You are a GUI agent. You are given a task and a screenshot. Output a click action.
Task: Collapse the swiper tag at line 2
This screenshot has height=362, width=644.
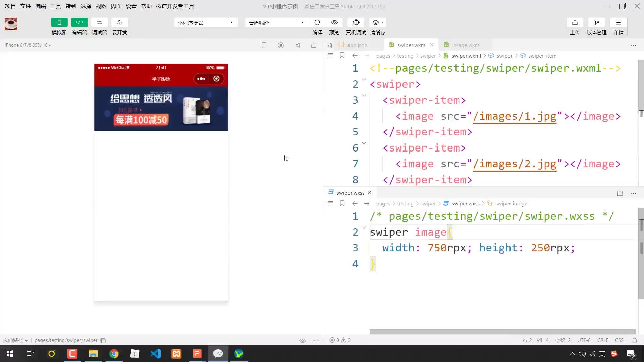pos(364,79)
